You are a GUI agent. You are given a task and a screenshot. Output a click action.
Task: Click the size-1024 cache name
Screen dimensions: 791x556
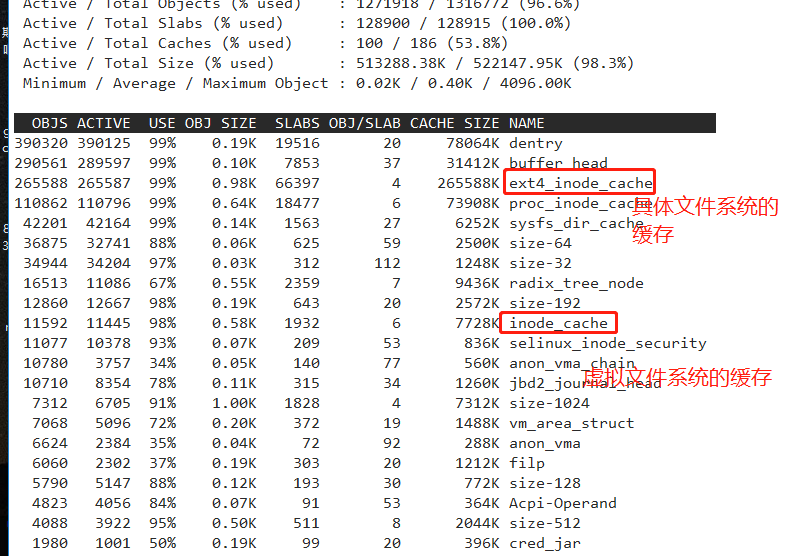click(549, 403)
